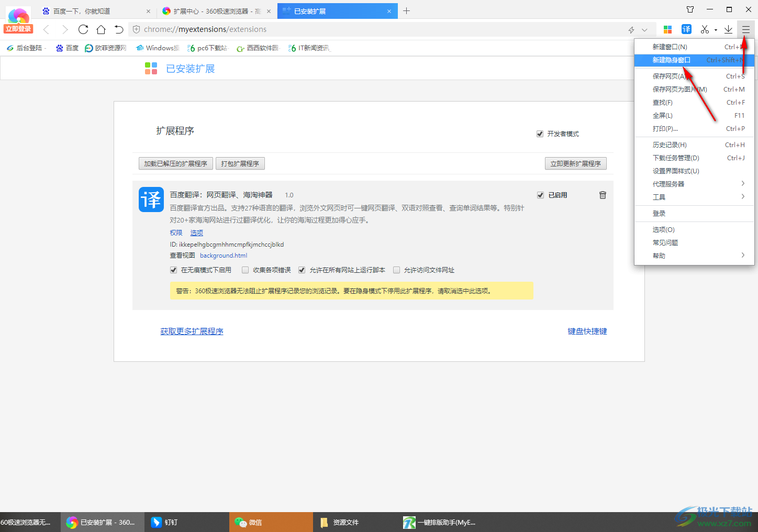The image size is (758, 532).
Task: Close the 已安装扩展 tab
Action: (389, 11)
